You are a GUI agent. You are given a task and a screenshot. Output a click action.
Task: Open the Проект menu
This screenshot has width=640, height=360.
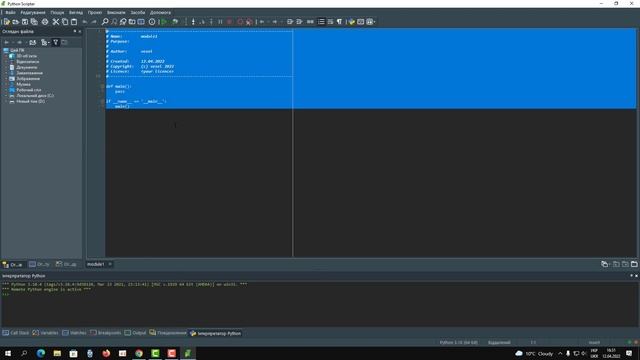[95, 13]
